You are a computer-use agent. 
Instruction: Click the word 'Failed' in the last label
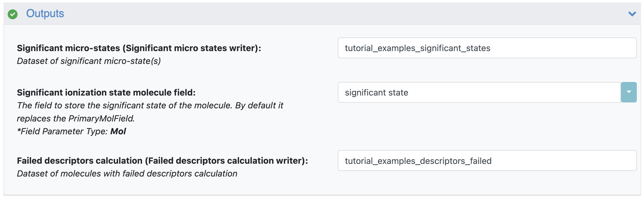(x=29, y=160)
